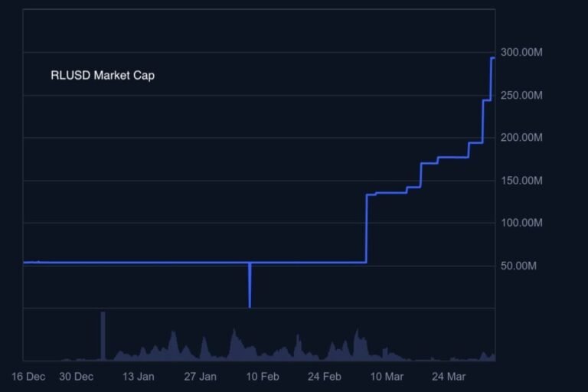This screenshot has height=392, width=588.
Task: Click the 10 Feb date label
Action: coord(262,377)
